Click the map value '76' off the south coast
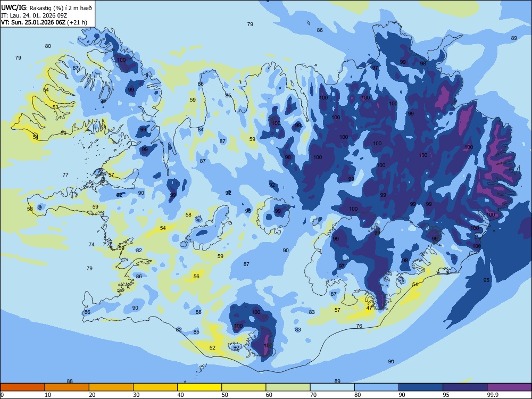The width and height of the screenshot is (532, 399). [359, 326]
